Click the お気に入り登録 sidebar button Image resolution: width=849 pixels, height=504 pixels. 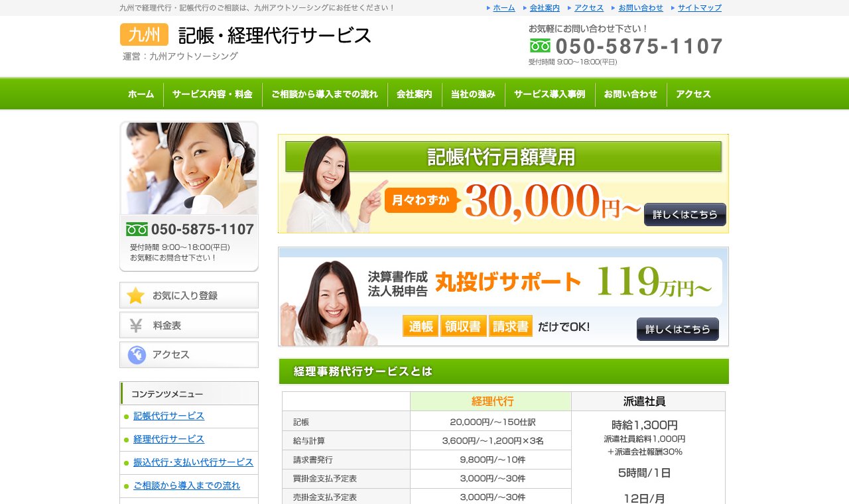189,295
